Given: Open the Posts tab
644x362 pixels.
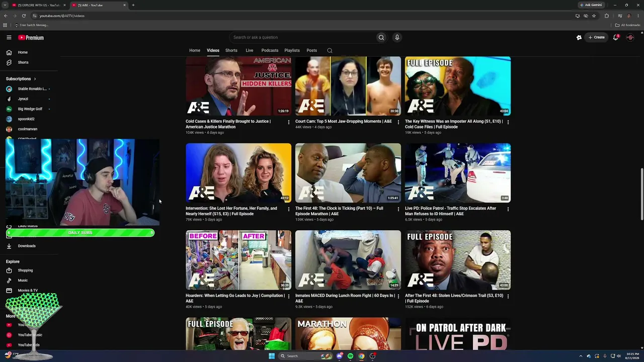Looking at the screenshot, I should click(x=312, y=50).
